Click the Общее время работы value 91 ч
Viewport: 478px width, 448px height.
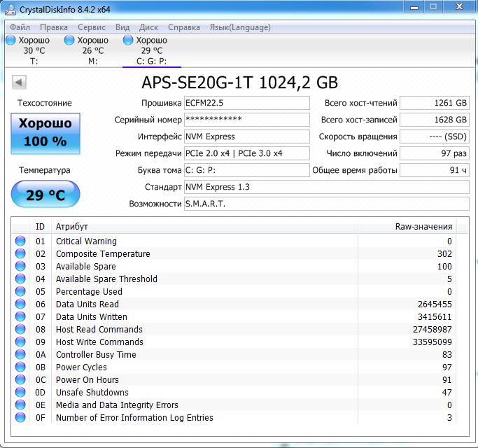[435, 170]
